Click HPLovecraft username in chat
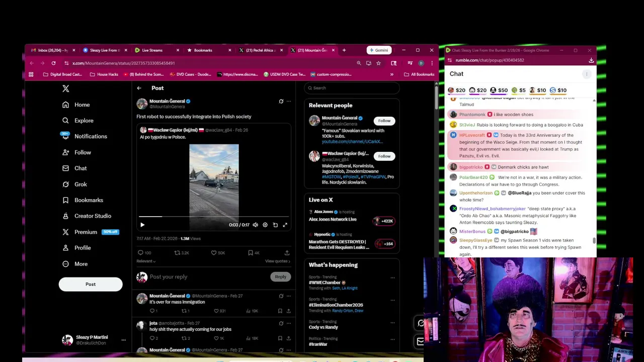Image resolution: width=644 pixels, height=362 pixels. click(472, 135)
